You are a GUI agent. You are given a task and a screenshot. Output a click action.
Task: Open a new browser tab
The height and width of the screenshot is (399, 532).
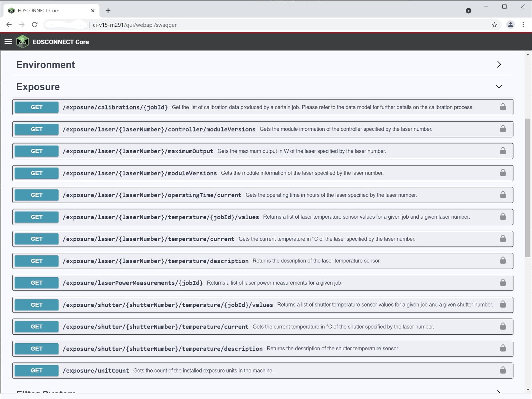coord(108,11)
